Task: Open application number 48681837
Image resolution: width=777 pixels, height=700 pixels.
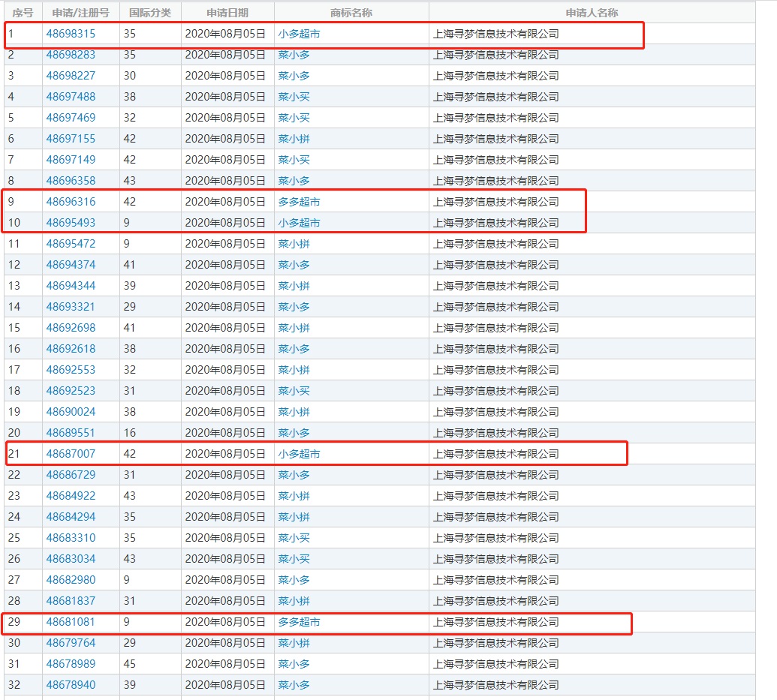Action: tap(71, 601)
